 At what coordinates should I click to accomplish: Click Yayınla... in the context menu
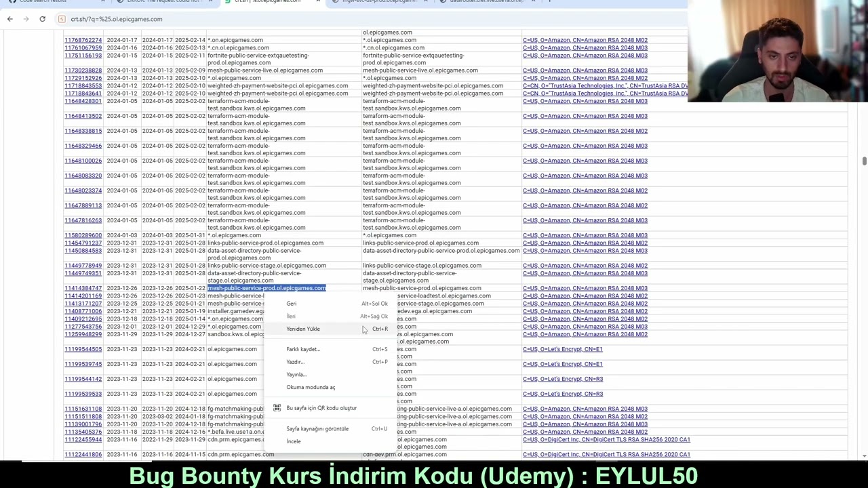296,375
